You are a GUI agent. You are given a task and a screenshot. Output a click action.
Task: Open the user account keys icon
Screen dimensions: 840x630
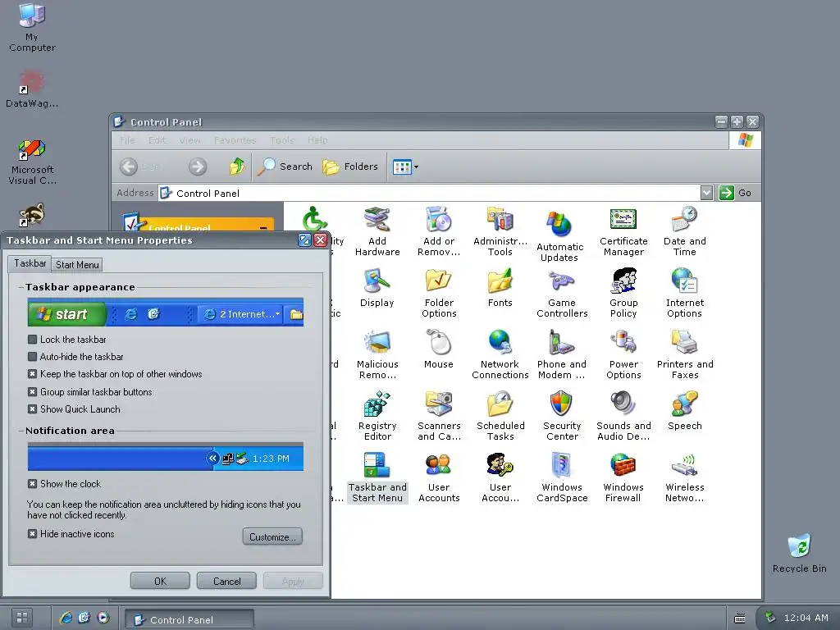coord(500,478)
